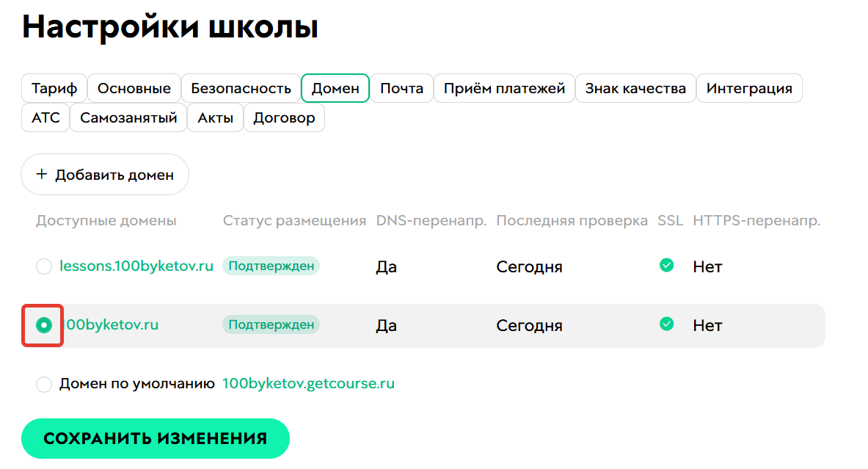The height and width of the screenshot is (469, 868).
Task: Open the Интеграция tab
Action: pos(749,88)
